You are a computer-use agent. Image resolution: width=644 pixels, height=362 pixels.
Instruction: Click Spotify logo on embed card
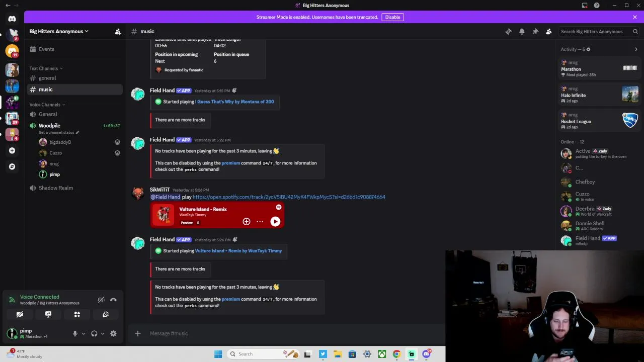click(x=278, y=207)
